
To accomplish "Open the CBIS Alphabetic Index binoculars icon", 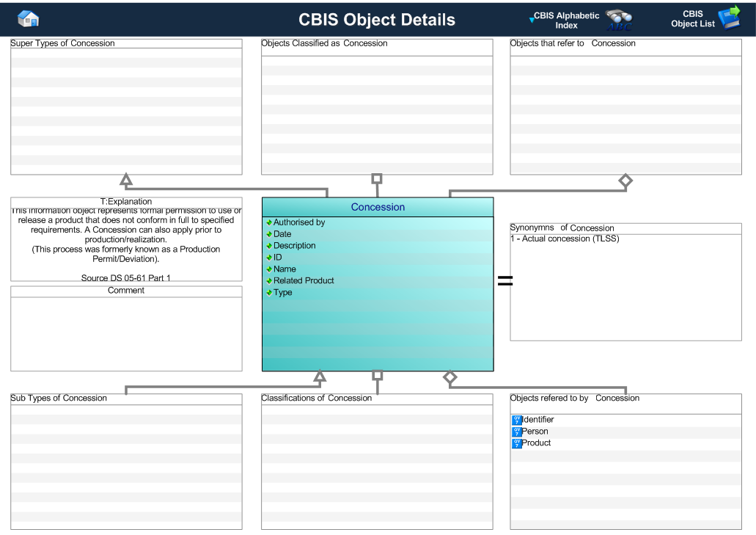I will tap(620, 21).
